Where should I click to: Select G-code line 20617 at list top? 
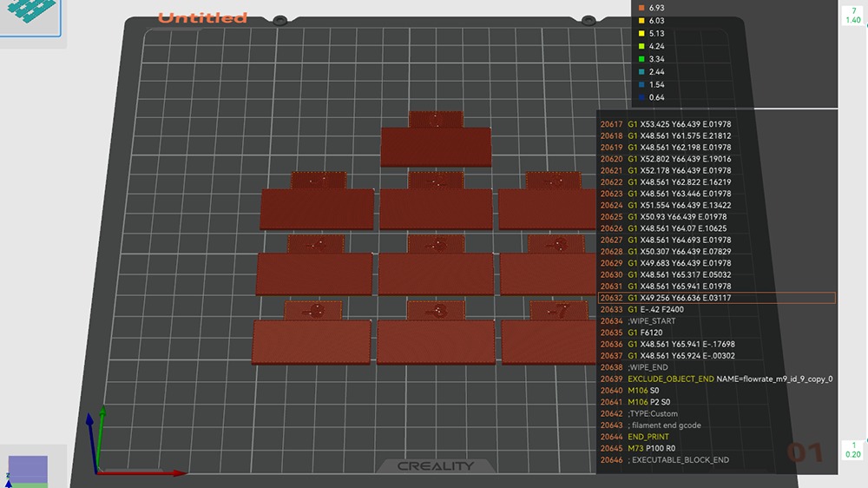tap(679, 124)
